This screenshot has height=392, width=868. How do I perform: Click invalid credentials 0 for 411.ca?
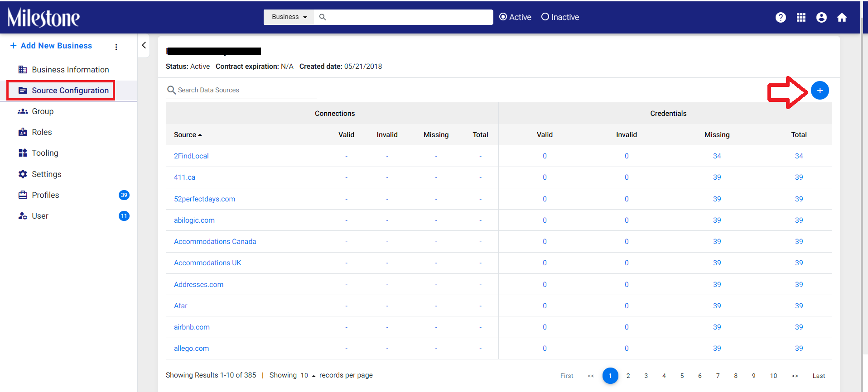point(627,177)
